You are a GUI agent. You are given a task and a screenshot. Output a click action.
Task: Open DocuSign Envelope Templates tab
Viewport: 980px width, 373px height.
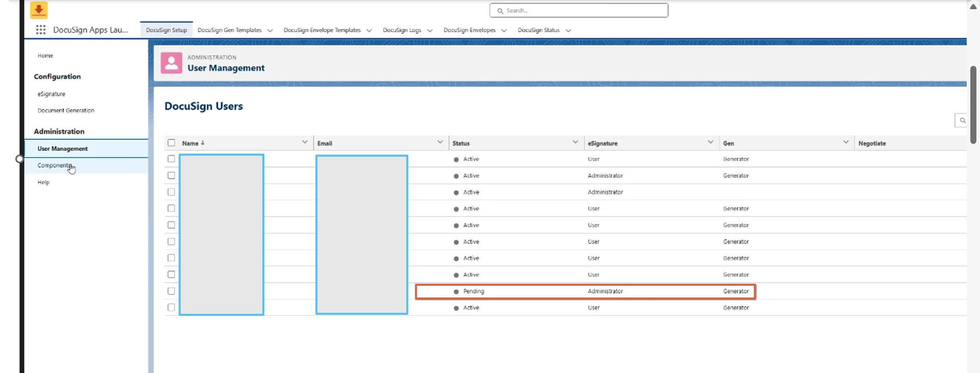(x=322, y=30)
